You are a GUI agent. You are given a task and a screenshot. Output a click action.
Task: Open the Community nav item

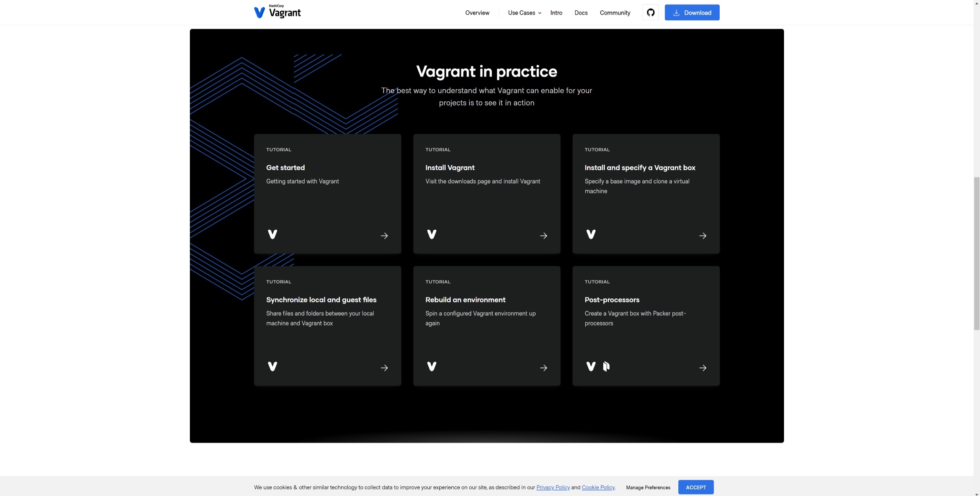click(615, 13)
